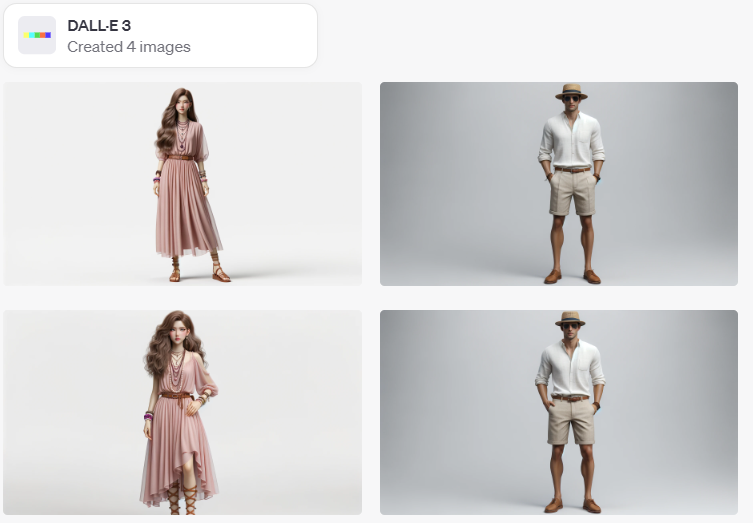
Task: Click the DALL-E 3 rainbow icon
Action: 37,35
